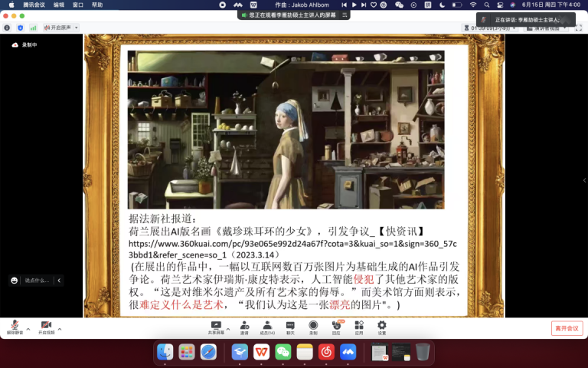Open menu icon on screen-sharing banner
This screenshot has height=368, width=588.
[x=345, y=15]
